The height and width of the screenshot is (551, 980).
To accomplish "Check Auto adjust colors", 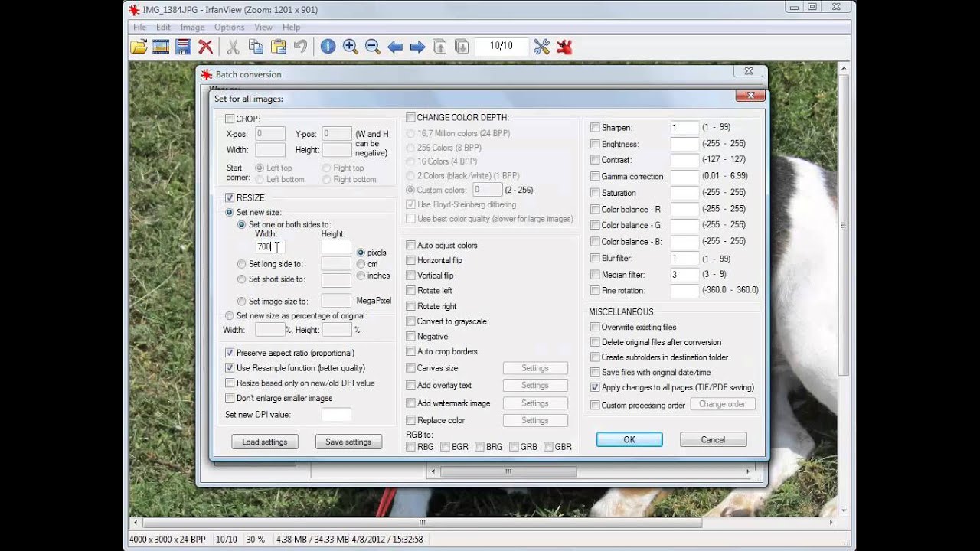I will pyautogui.click(x=410, y=246).
